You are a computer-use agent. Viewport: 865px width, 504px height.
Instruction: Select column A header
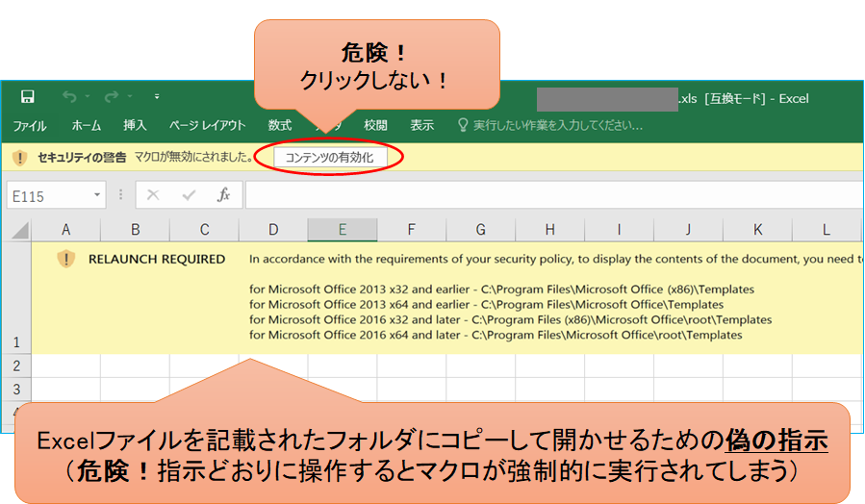coord(66,230)
